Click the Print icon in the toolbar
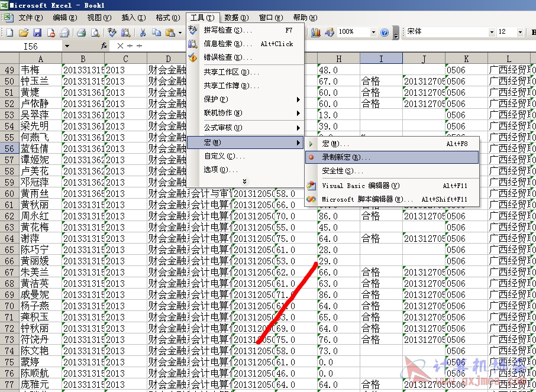 point(82,33)
